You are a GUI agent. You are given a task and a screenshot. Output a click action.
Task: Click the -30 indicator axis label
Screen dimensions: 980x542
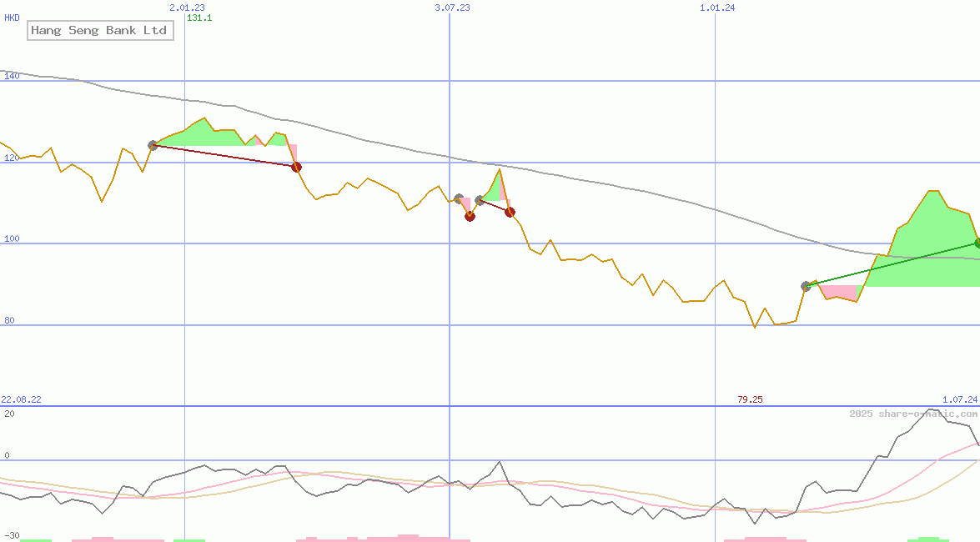(12, 536)
